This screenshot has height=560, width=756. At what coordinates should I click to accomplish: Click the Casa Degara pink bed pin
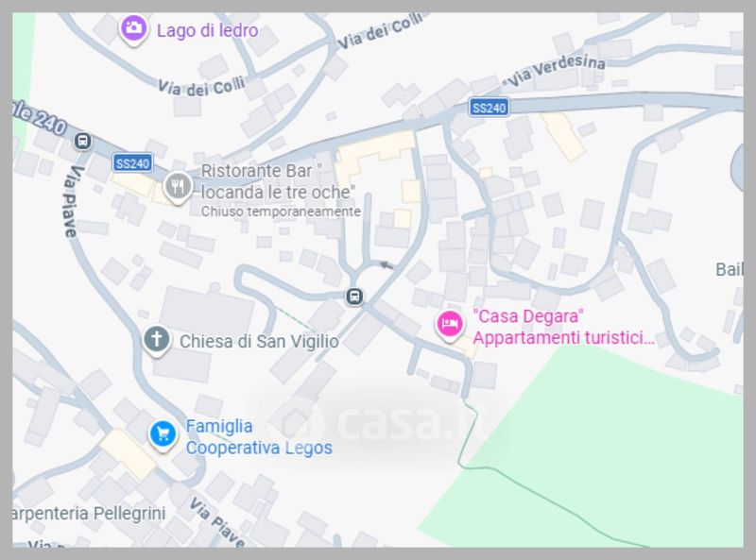(x=450, y=326)
